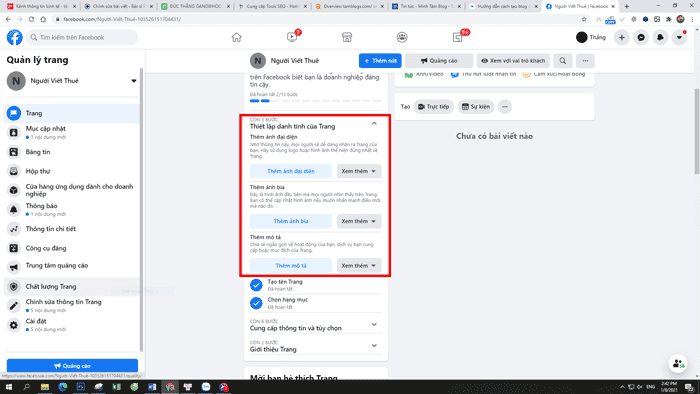Click Thêm ảnh đại diện button
The width and height of the screenshot is (700, 394).
point(291,171)
